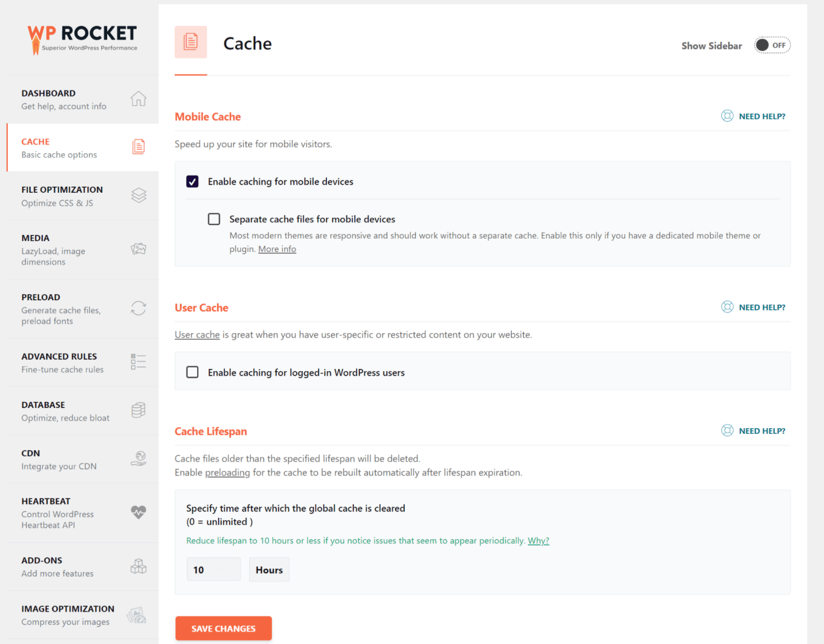
Task: Click Need Help for Mobile Cache
Action: [x=762, y=116]
